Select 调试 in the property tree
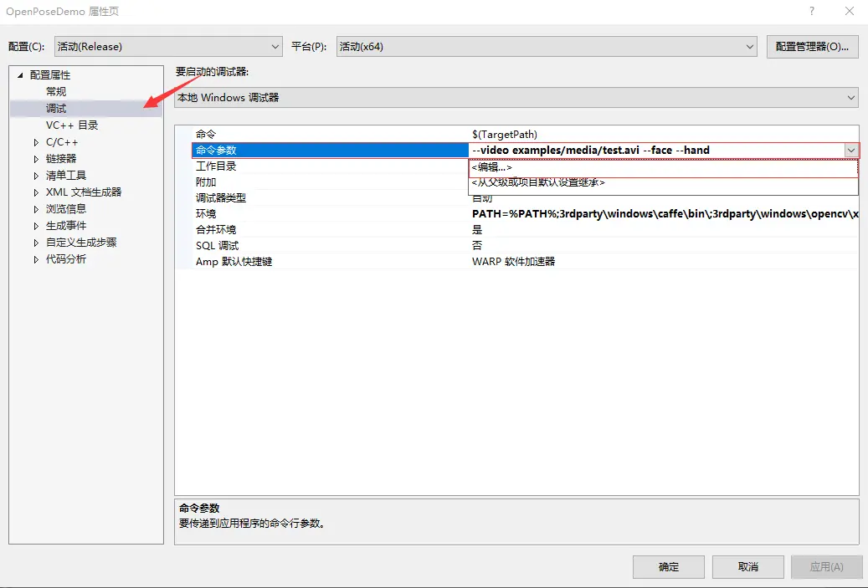The image size is (868, 588). point(56,109)
